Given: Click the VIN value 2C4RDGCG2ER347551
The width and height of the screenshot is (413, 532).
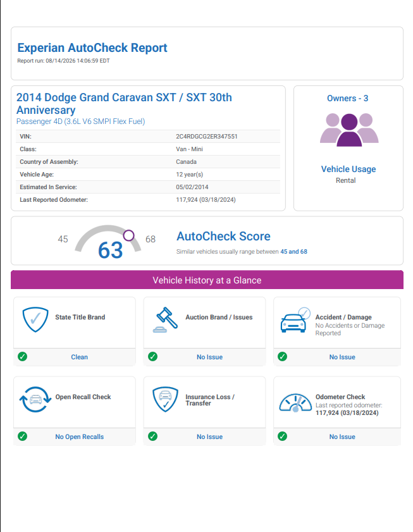Looking at the screenshot, I should pos(207,137).
